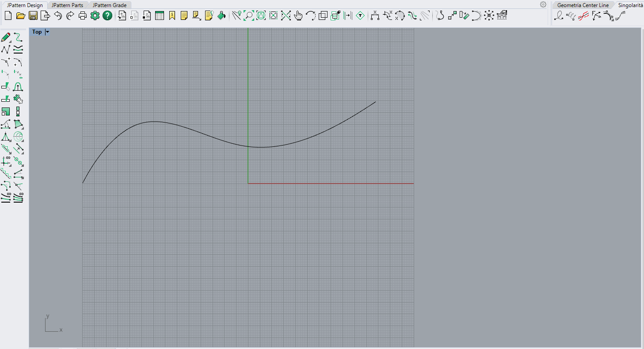Open toolbar settings gear at top right
The height and width of the screenshot is (349, 644).
(543, 4)
